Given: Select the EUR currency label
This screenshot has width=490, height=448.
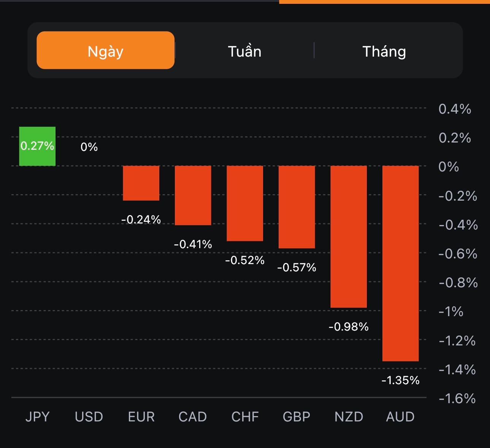Looking at the screenshot, I should [141, 417].
